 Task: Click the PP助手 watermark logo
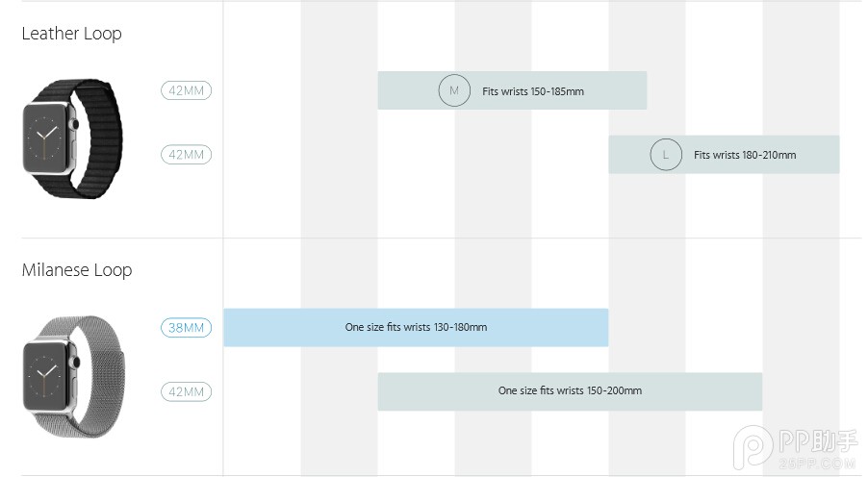click(x=796, y=446)
